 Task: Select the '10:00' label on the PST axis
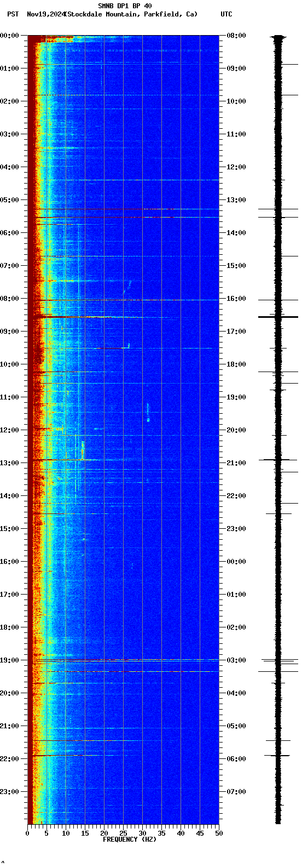tap(9, 364)
